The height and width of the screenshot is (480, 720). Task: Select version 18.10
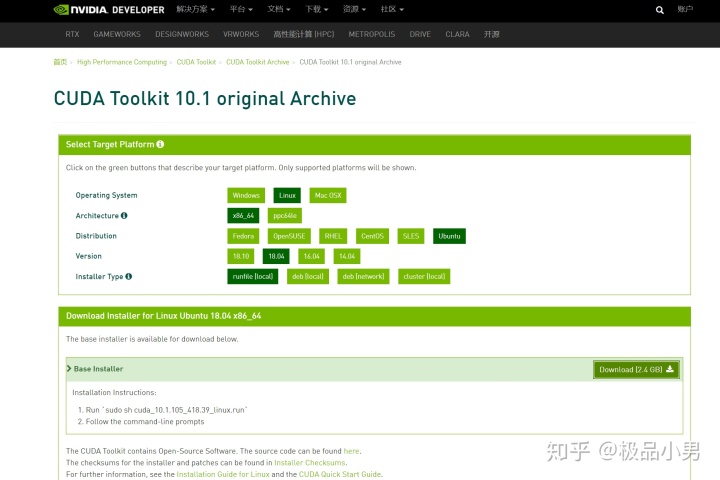241,256
